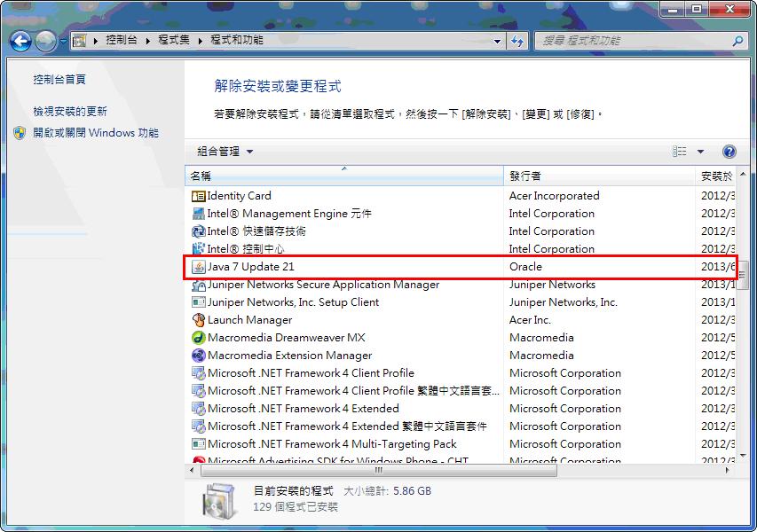The image size is (757, 532).
Task: Click the Juniper Networks Secure Application Manager icon
Action: 199,285
